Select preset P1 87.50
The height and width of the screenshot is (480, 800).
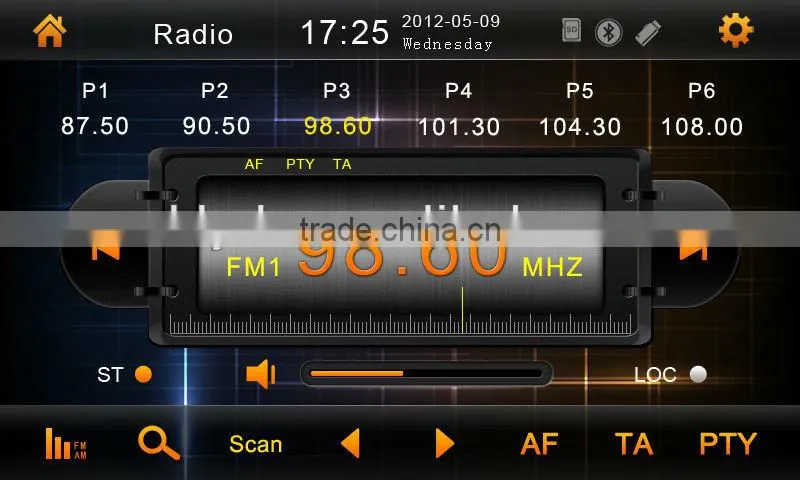click(x=95, y=109)
